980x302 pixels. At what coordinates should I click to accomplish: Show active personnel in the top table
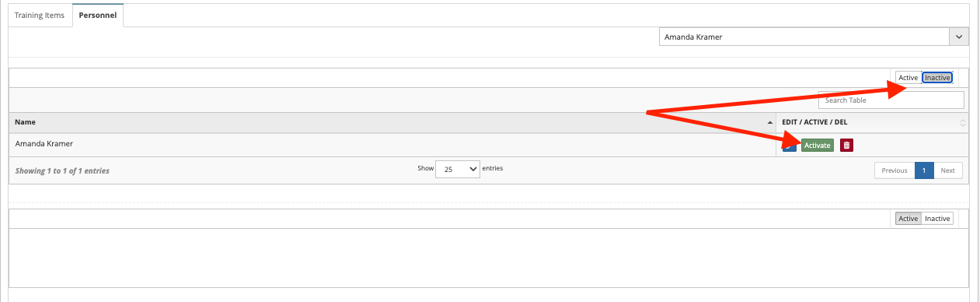click(908, 78)
